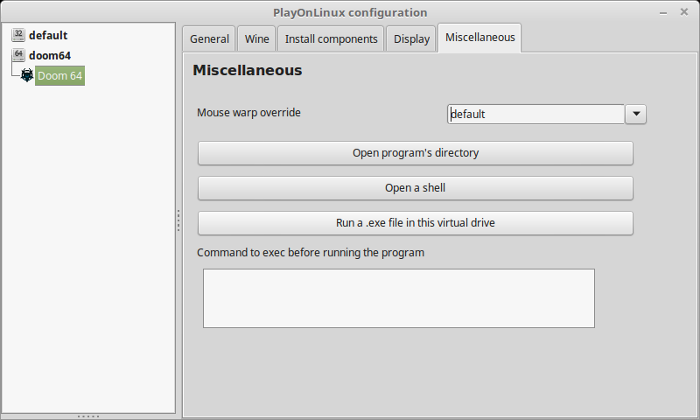Viewport: 700px width, 420px height.
Task: Click the 32-bit icon beside default
Action: pyautogui.click(x=18, y=35)
